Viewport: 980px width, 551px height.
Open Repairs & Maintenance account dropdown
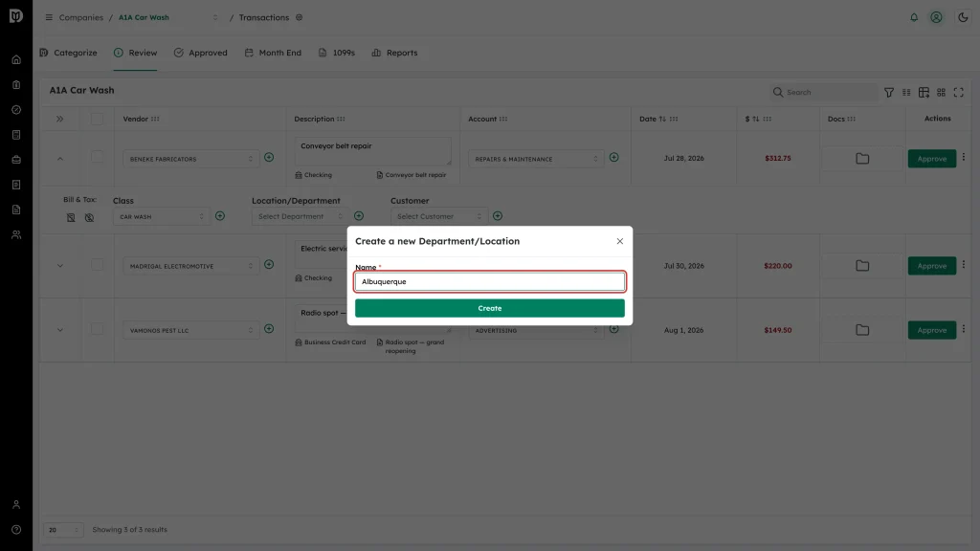(x=536, y=159)
